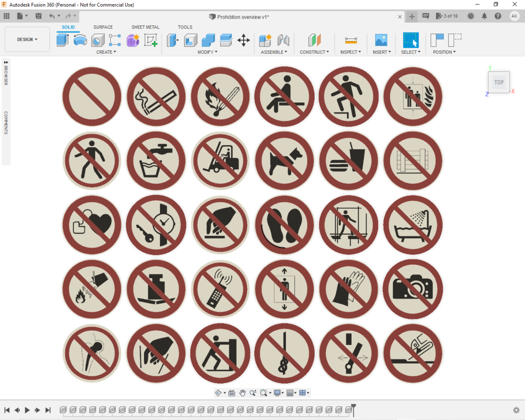Activate the Select tool icon

point(411,41)
